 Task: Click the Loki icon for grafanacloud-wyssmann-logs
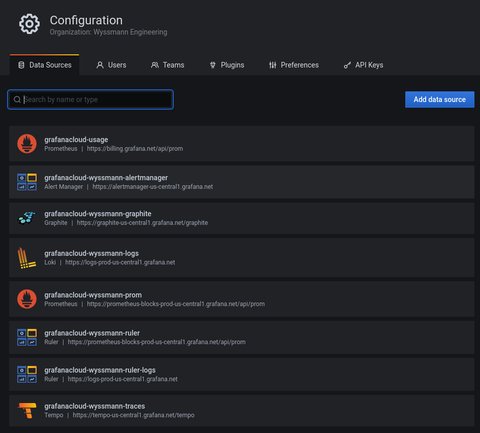(x=27, y=258)
